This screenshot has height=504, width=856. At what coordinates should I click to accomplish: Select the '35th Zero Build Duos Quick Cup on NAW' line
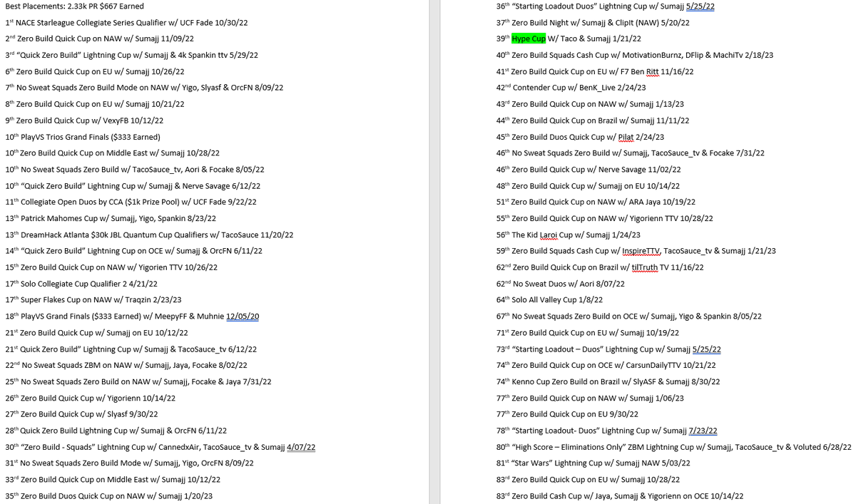[x=108, y=497]
